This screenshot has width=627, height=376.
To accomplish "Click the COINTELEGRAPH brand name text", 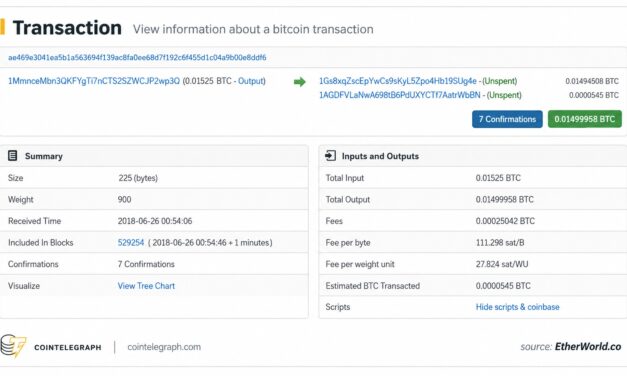I will pos(68,348).
